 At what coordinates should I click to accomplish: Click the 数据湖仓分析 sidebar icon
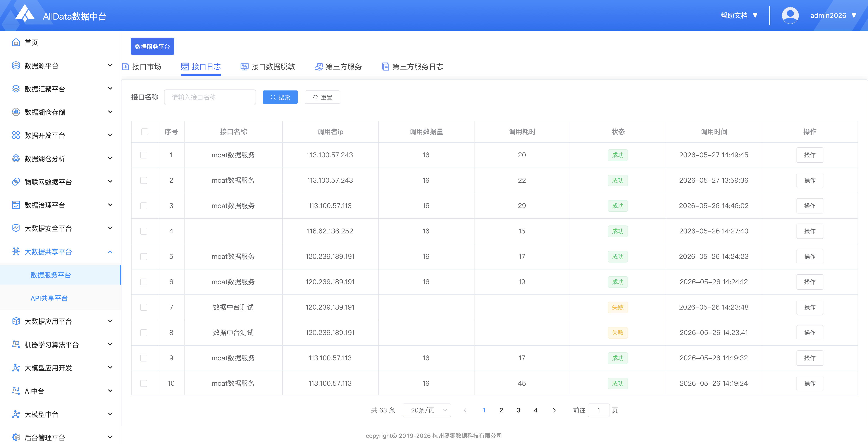click(16, 159)
